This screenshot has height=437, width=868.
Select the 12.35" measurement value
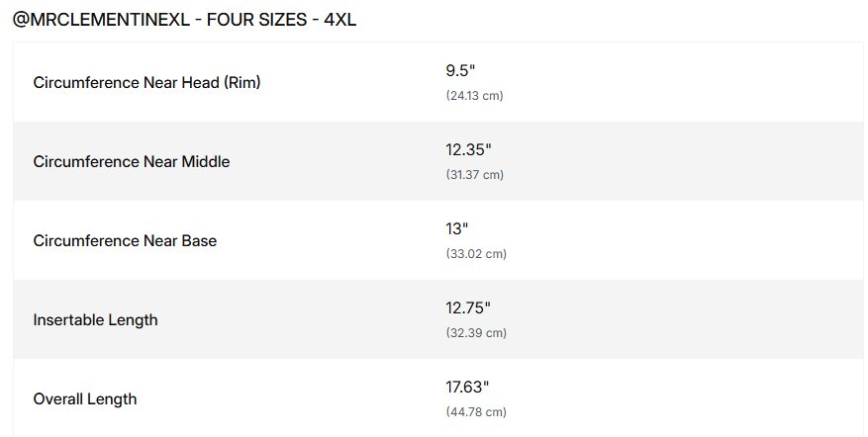pyautogui.click(x=468, y=150)
